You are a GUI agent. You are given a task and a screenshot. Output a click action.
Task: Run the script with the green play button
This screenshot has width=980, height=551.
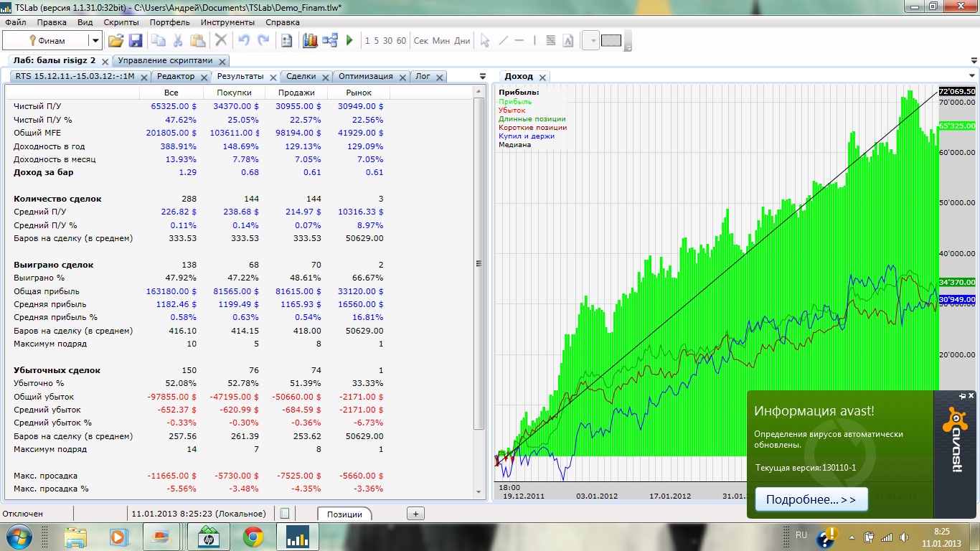click(x=349, y=41)
